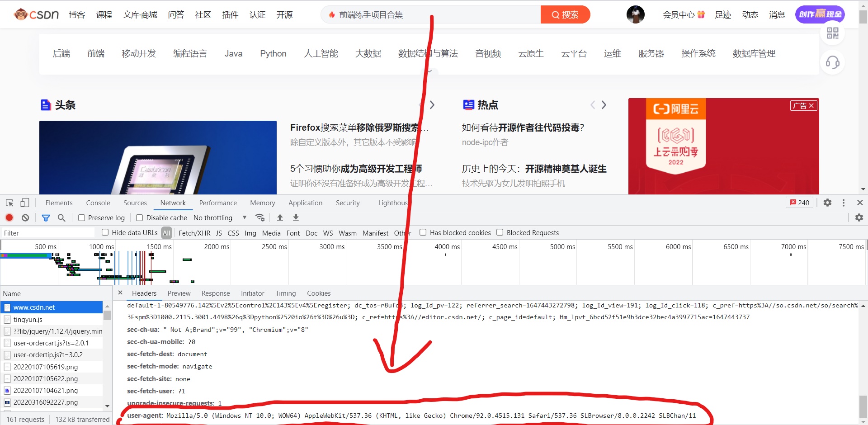Open the customer service headset icon
Screen dimensions: 868x425
click(832, 62)
